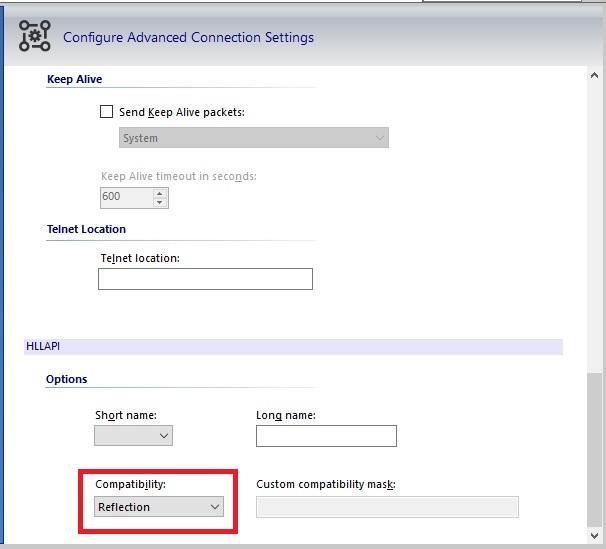Click the Telnet Location section heading
The height and width of the screenshot is (549, 606).
86,229
